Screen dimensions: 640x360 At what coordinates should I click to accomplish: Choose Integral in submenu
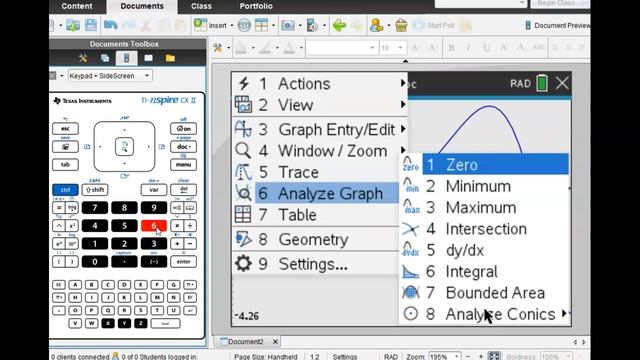484,271
